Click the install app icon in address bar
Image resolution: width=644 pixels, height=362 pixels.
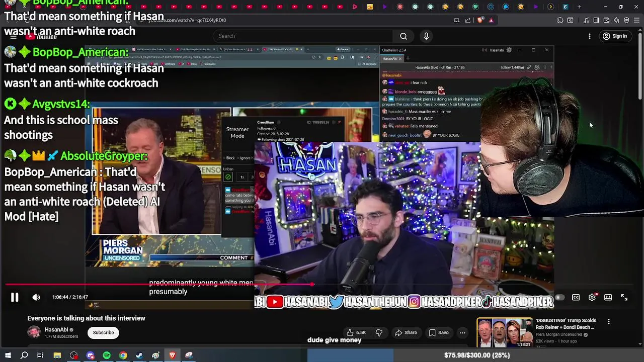click(x=456, y=20)
